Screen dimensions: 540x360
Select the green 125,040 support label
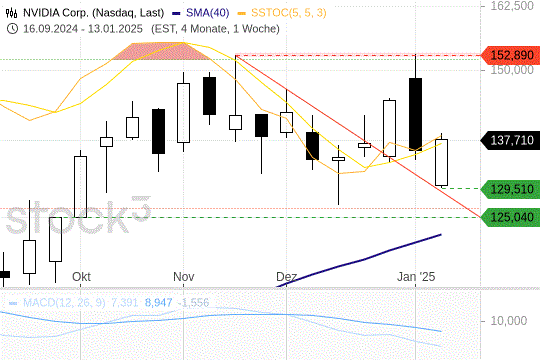tap(510, 217)
